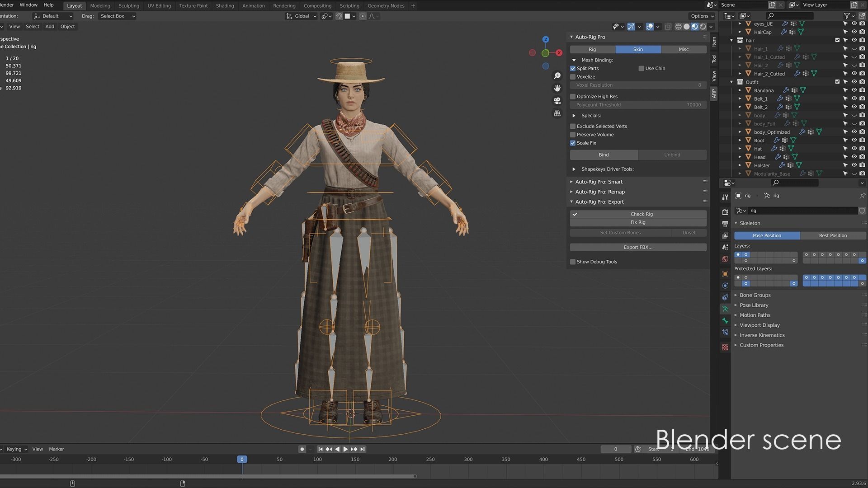Collapse the Outfit collection in outliner

(731, 82)
